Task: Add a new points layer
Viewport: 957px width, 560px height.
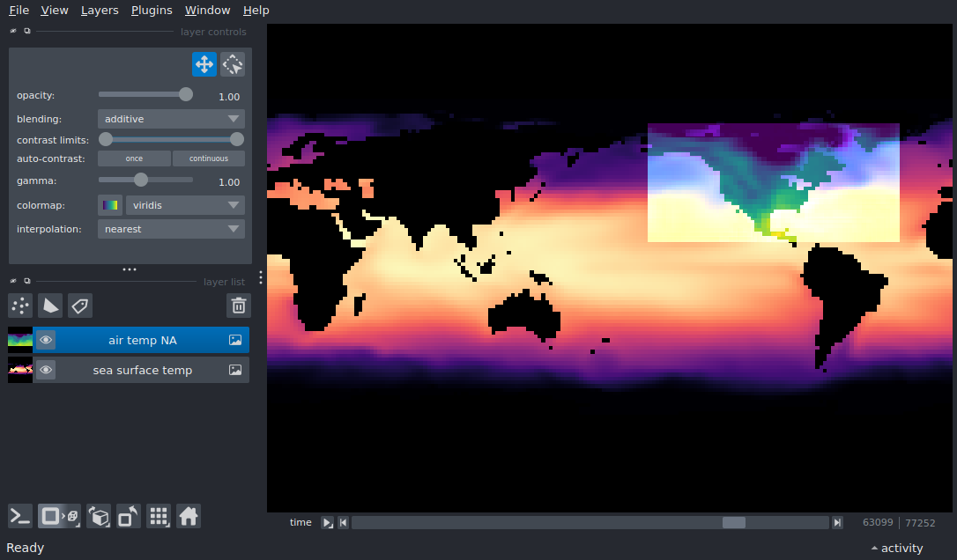Action: click(20, 306)
